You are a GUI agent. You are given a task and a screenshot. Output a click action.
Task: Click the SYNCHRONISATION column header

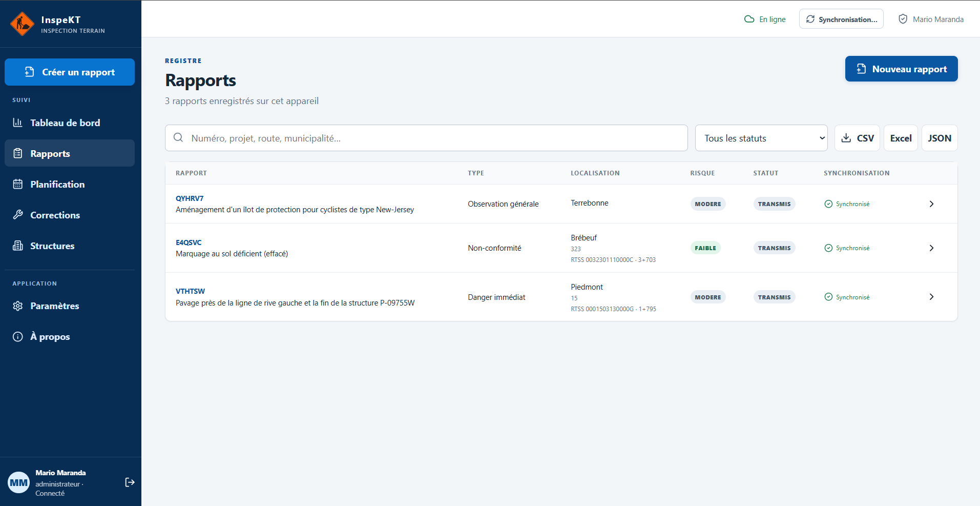coord(857,173)
